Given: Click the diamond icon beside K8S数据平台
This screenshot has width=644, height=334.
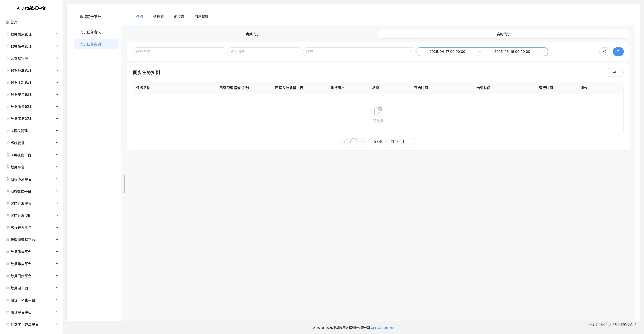Looking at the screenshot, I should click(8, 191).
